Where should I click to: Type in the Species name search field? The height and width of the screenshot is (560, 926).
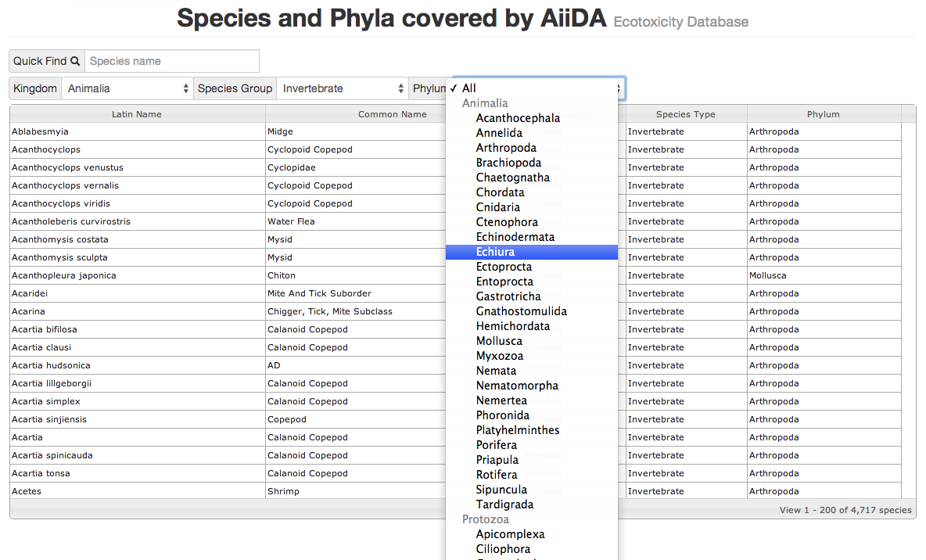(x=171, y=61)
